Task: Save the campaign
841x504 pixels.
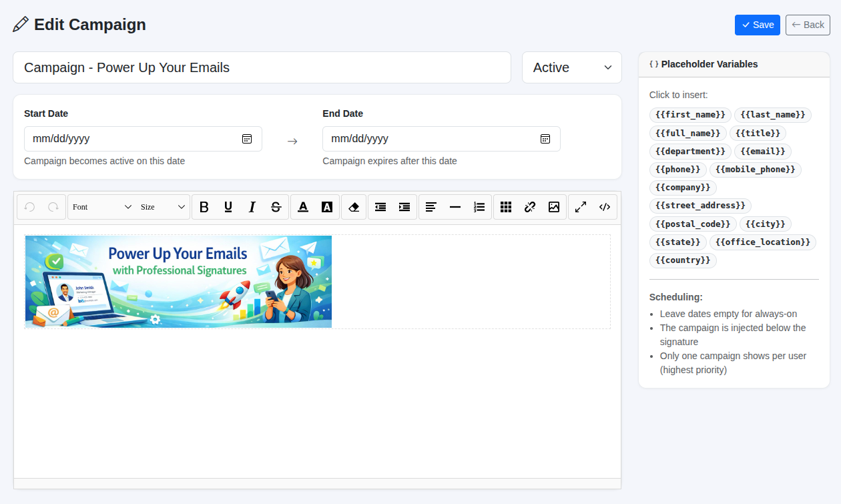Action: 758,25
